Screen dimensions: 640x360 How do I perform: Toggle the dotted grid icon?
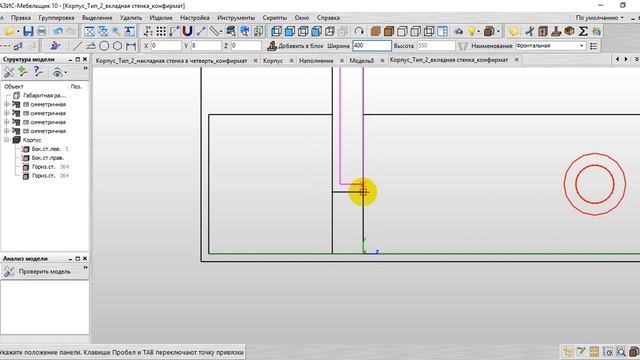tap(161, 31)
